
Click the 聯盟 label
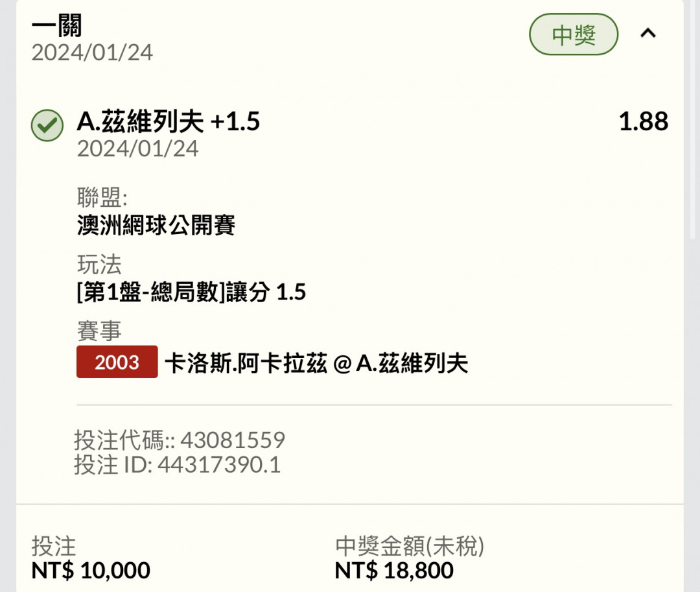pos(102,197)
